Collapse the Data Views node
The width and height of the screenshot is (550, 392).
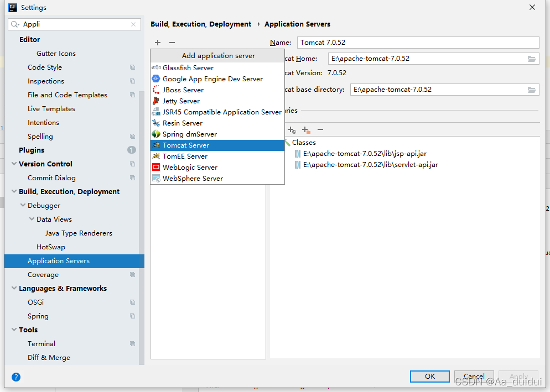(32, 219)
